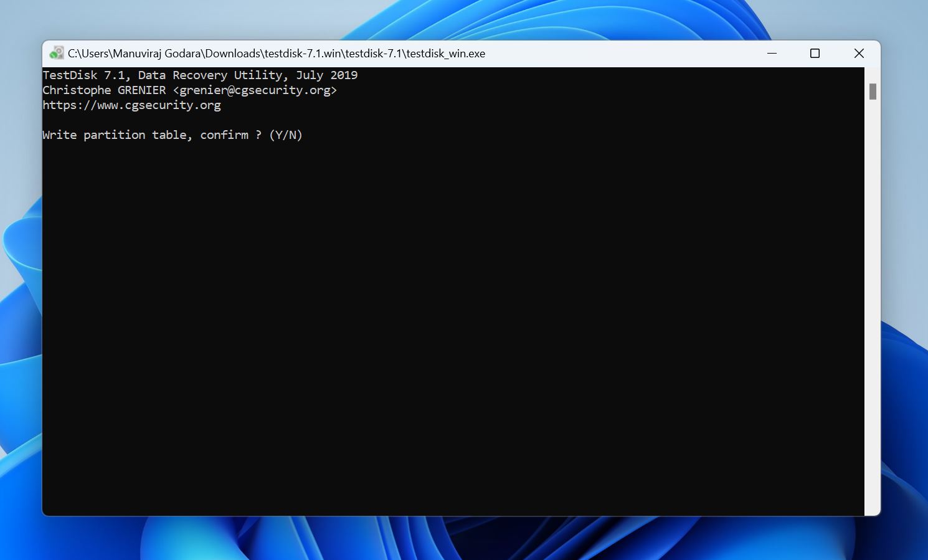
Task: Maximize the TestDisk console window
Action: 815,53
